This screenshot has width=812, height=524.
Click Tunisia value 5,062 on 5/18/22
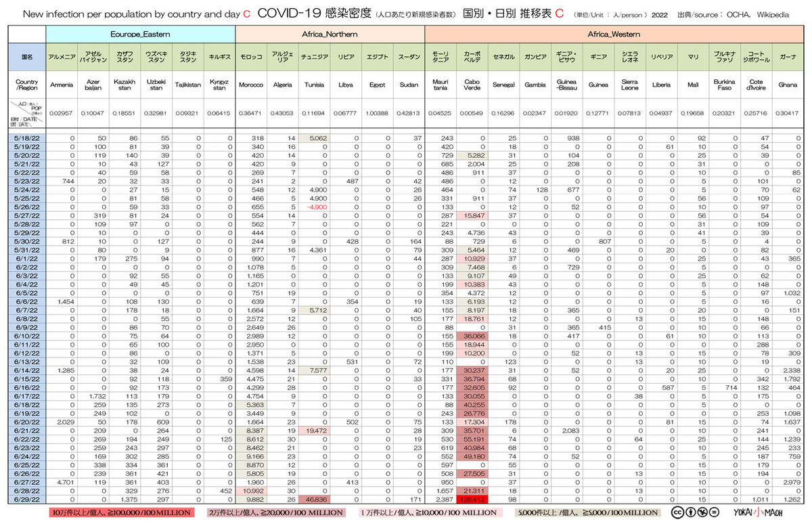coord(314,138)
